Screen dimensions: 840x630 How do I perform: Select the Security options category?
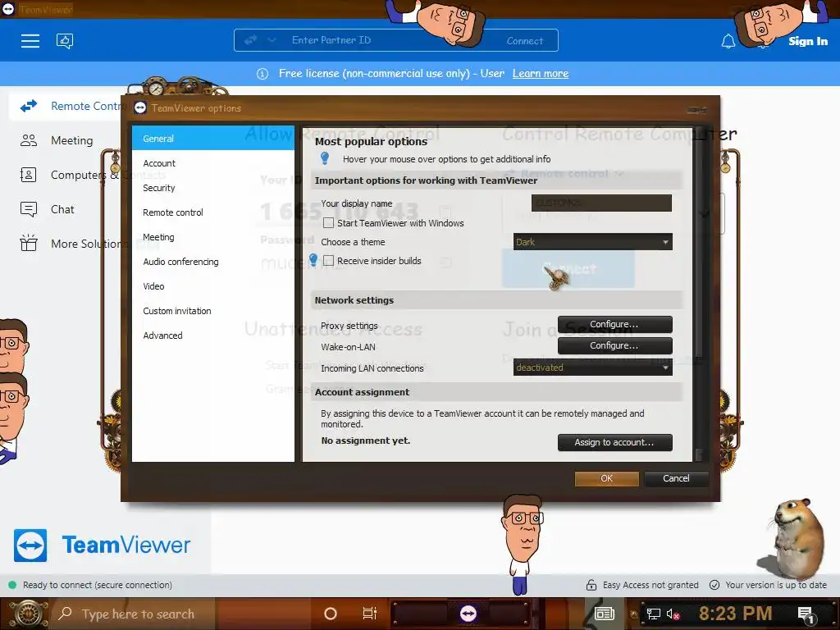(x=213, y=188)
